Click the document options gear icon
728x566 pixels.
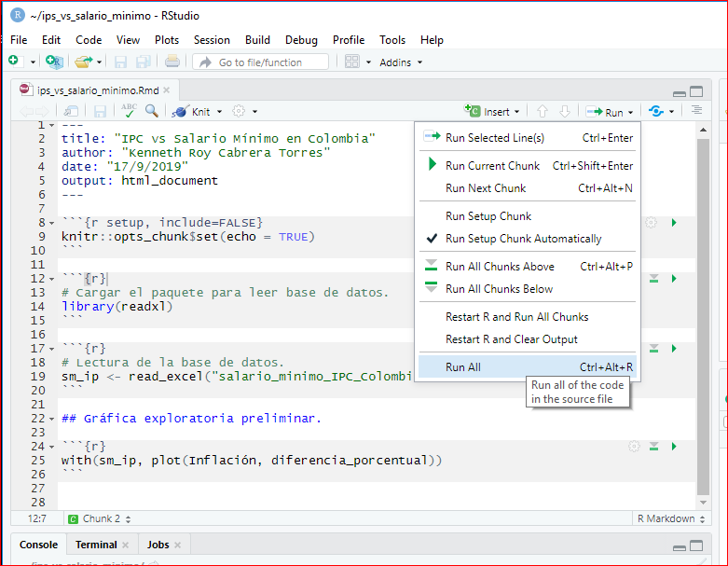[x=239, y=111]
